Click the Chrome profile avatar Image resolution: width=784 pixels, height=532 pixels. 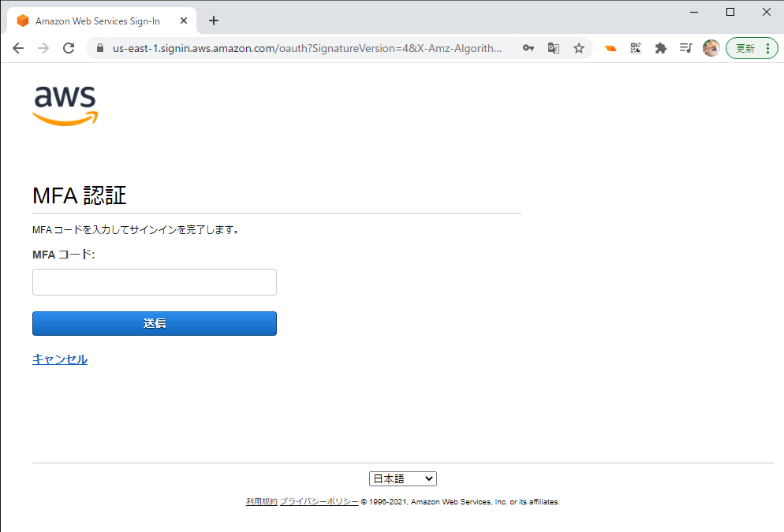click(711, 48)
